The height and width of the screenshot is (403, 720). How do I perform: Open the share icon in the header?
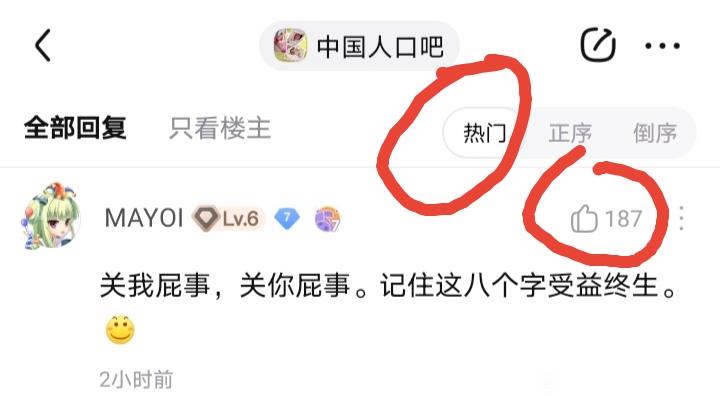[x=598, y=45]
